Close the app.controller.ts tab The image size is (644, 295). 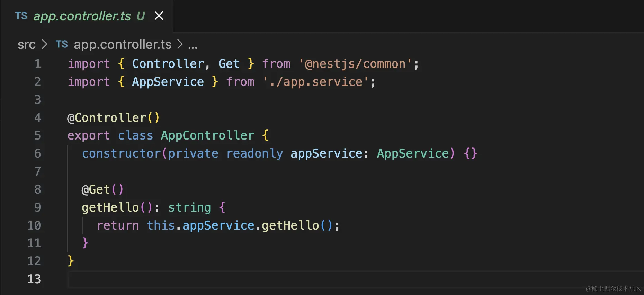coord(159,16)
